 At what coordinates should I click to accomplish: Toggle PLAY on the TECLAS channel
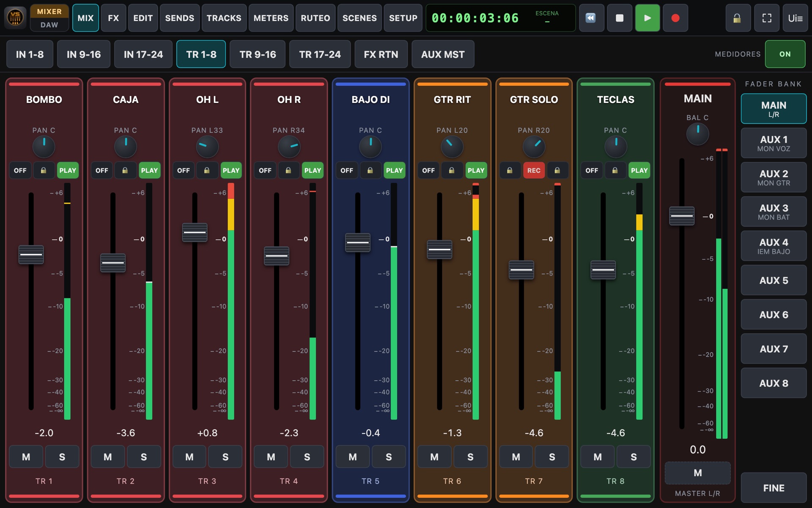pos(639,170)
